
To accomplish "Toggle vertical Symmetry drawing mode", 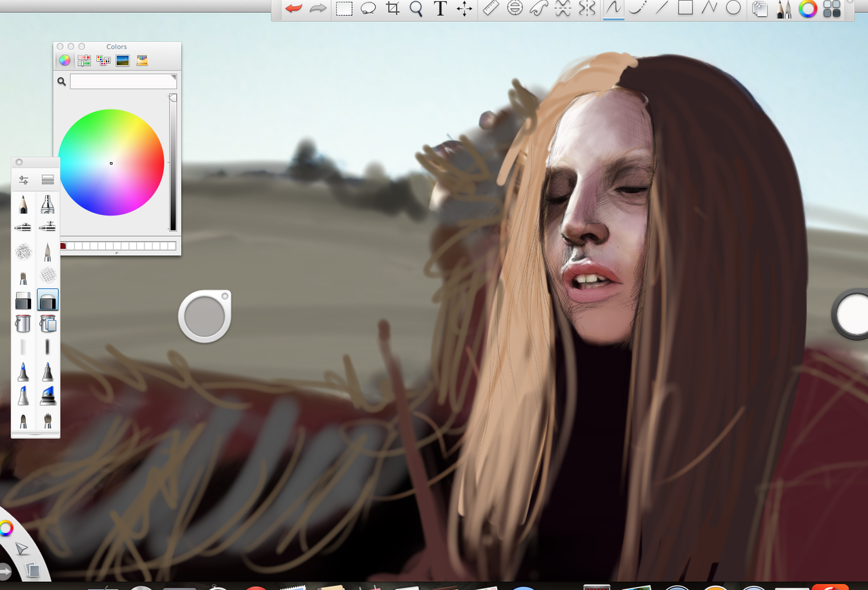I will coord(587,9).
